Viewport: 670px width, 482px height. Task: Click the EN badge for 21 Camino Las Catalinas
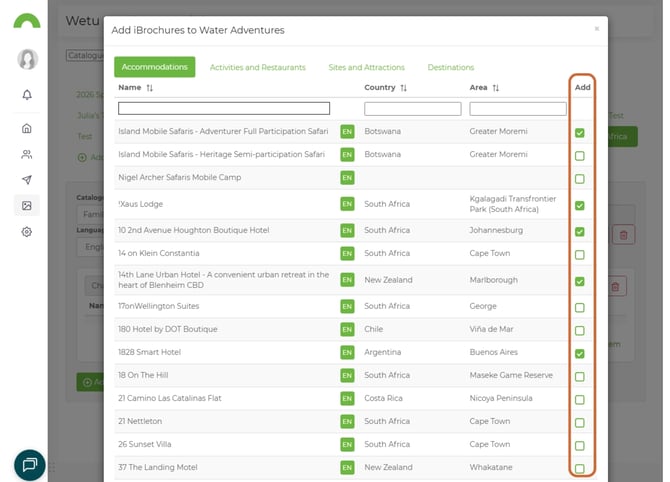(x=347, y=398)
